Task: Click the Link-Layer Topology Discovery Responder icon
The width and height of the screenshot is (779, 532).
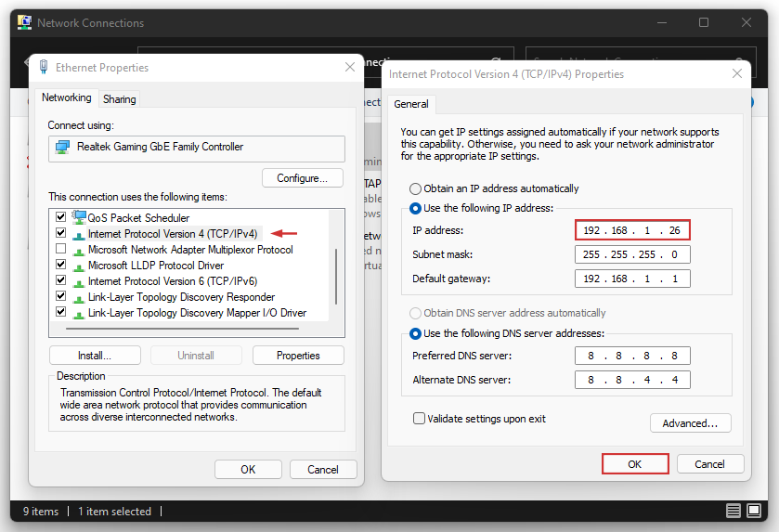Action: point(79,298)
